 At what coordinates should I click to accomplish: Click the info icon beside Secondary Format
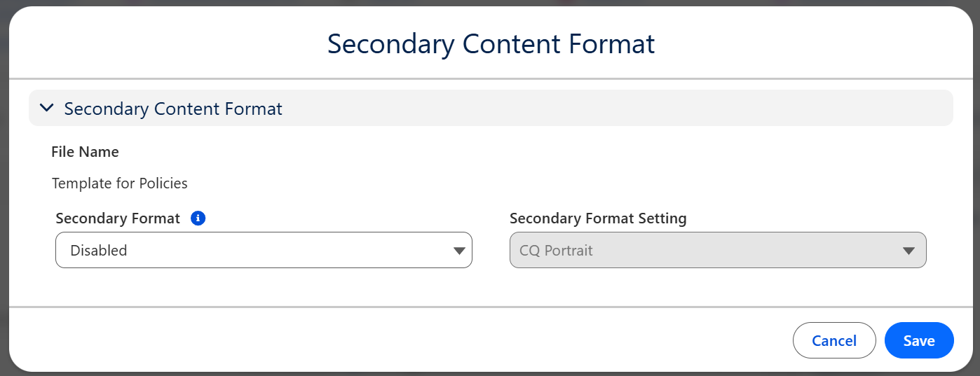(198, 218)
